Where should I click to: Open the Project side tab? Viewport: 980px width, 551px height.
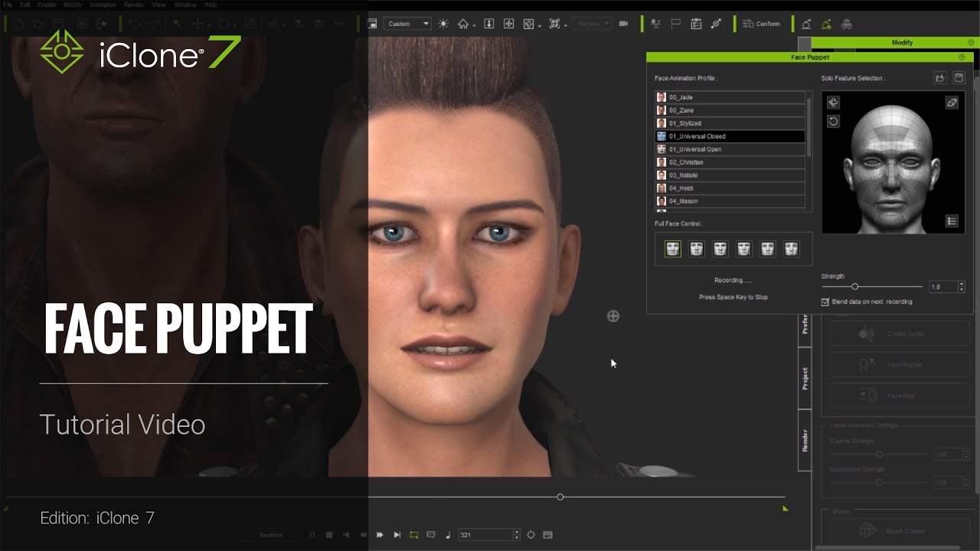click(805, 379)
